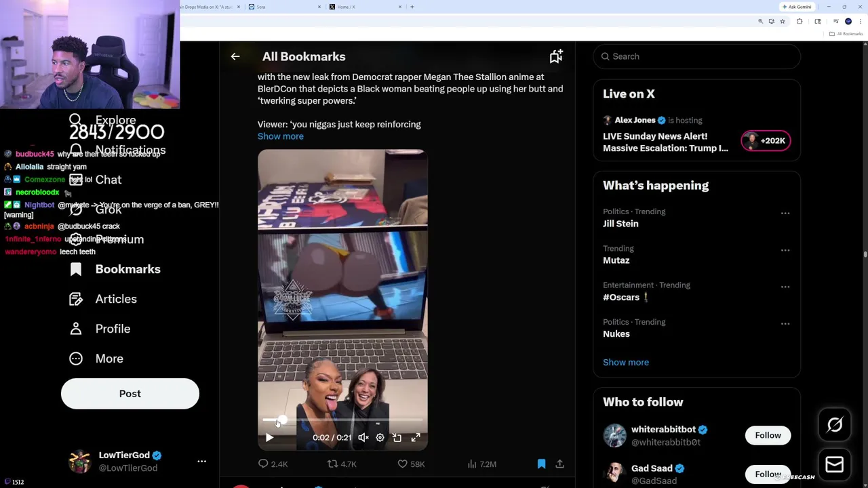This screenshot has height=488, width=868.
Task: Show more under What's happening
Action: click(x=626, y=363)
